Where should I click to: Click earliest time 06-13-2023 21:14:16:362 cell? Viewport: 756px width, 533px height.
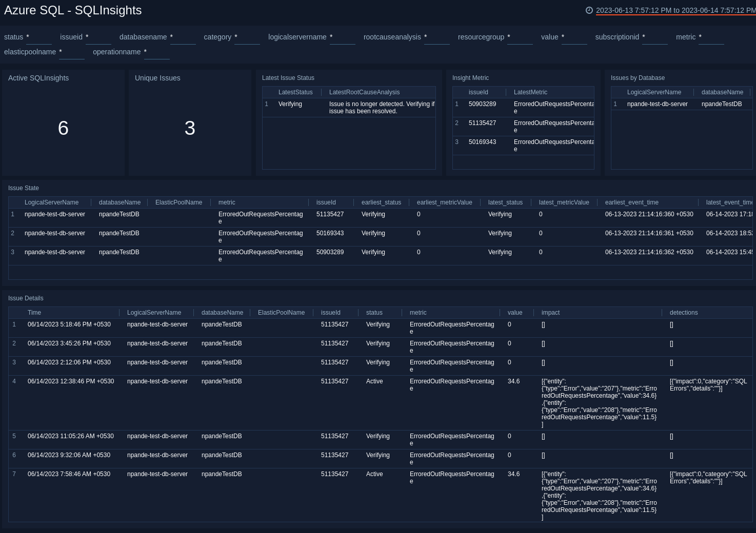point(649,252)
